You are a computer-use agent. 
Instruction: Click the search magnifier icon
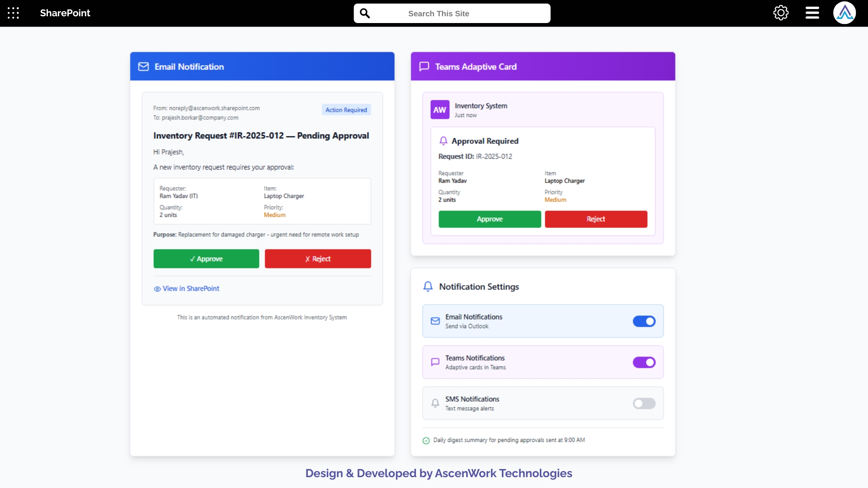point(365,13)
